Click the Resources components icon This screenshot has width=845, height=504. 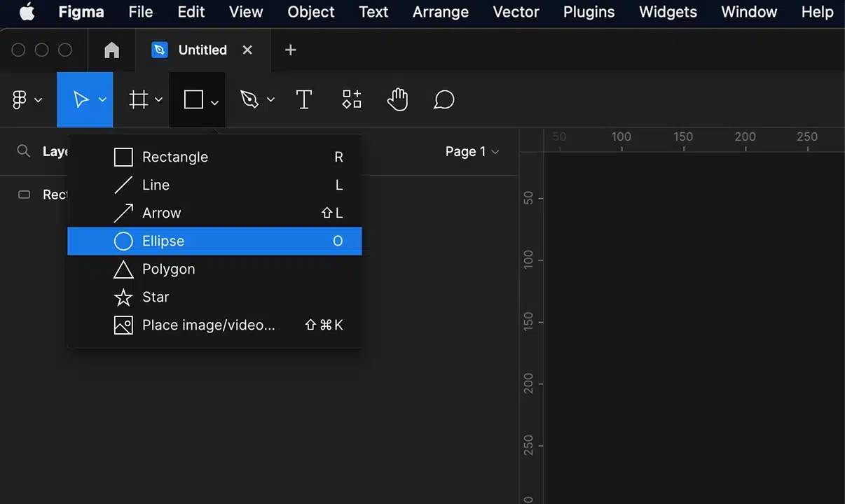(352, 100)
